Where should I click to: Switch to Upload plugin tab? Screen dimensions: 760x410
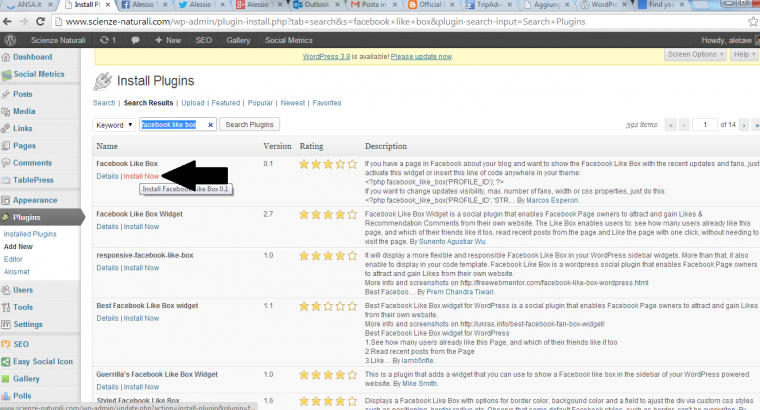pos(193,103)
